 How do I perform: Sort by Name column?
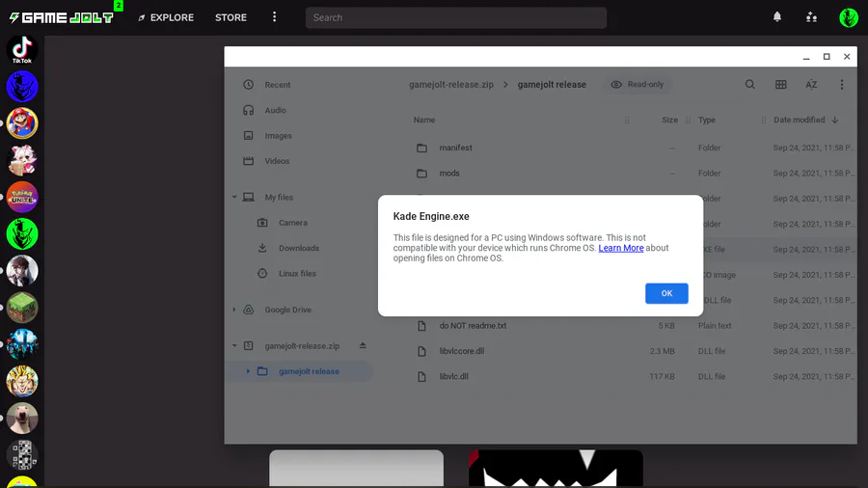point(424,120)
